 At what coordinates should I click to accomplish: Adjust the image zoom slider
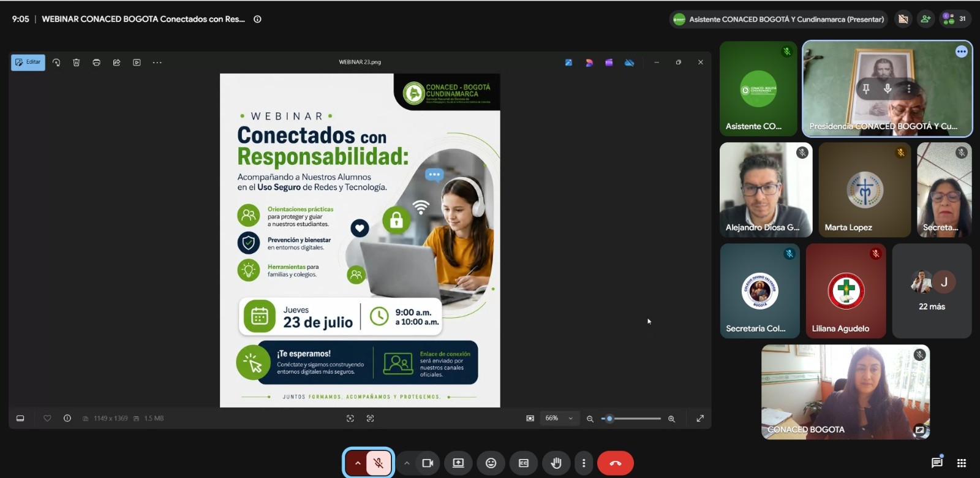pyautogui.click(x=631, y=419)
